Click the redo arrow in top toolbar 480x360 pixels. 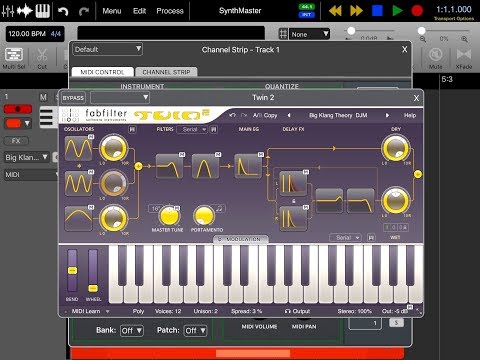coord(83,11)
